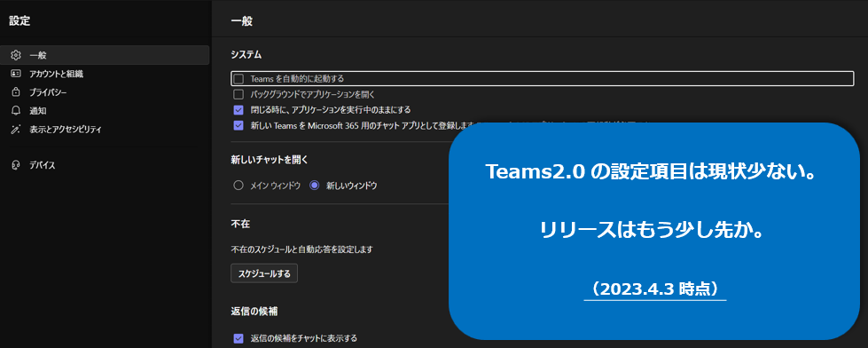Viewport: 868px width, 348px height.
Task: Click the 返信の候補 section heading
Action: 254,311
